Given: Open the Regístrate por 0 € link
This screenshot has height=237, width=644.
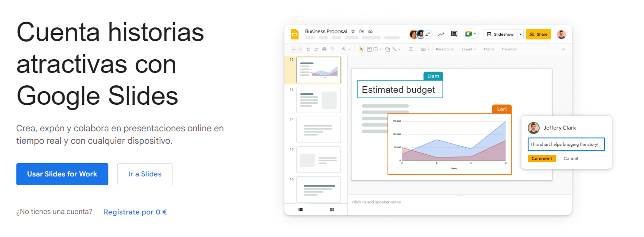Looking at the screenshot, I should (x=135, y=212).
